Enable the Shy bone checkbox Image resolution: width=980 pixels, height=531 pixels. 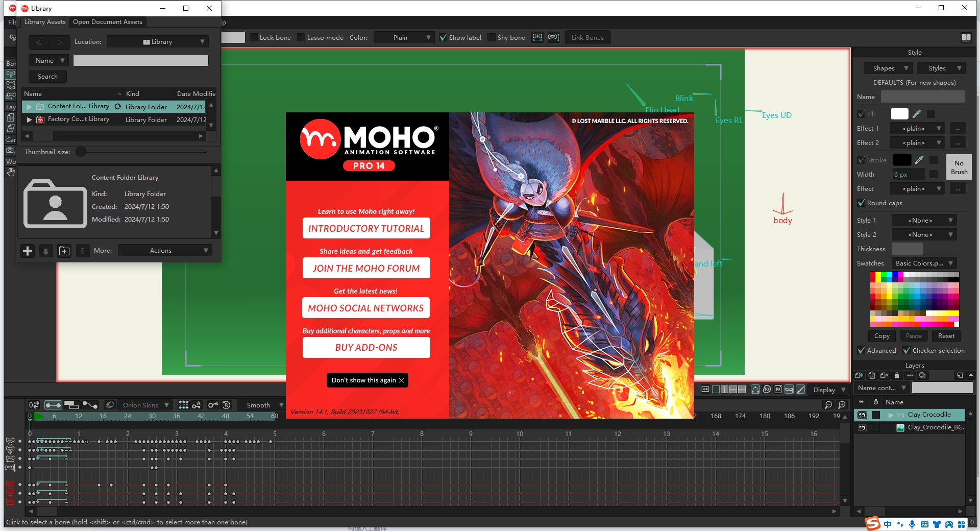[x=491, y=37]
